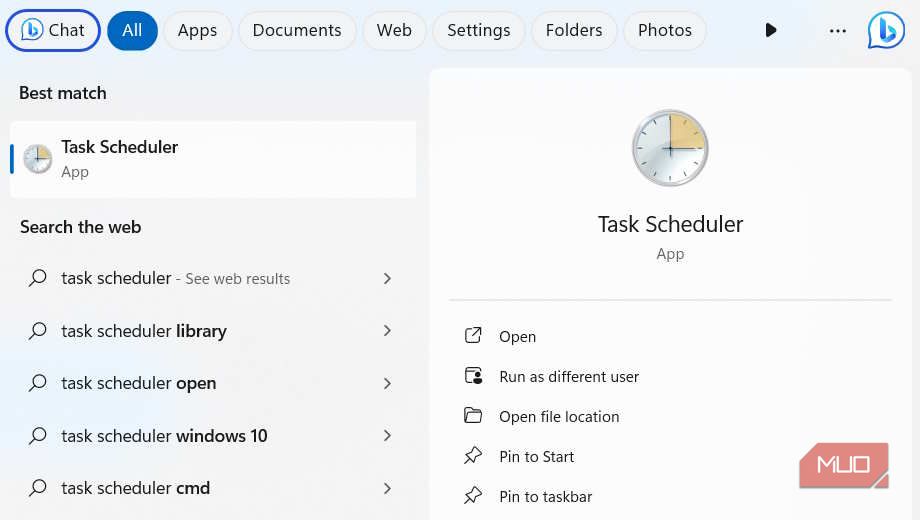Expand the 'task scheduler cmd' suggestion arrow

[387, 488]
